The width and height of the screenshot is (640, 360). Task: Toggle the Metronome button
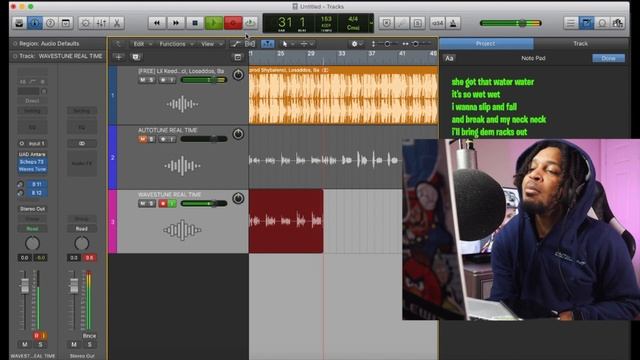453,23
